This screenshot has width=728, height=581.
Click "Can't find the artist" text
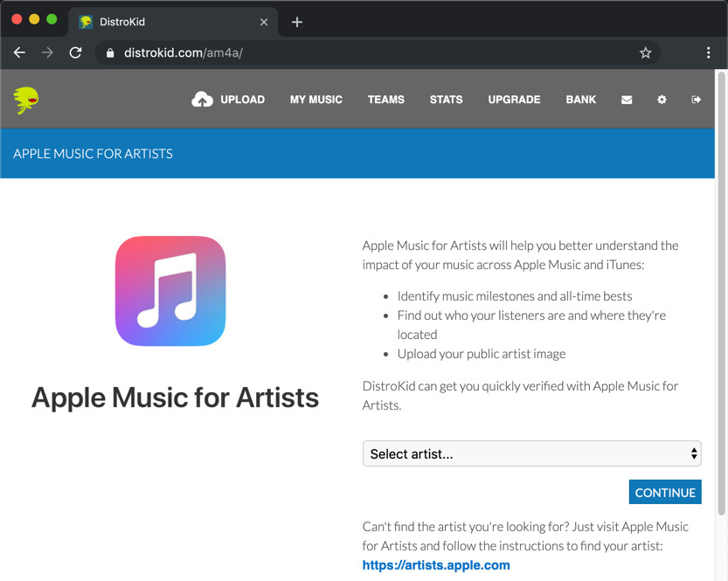click(525, 536)
